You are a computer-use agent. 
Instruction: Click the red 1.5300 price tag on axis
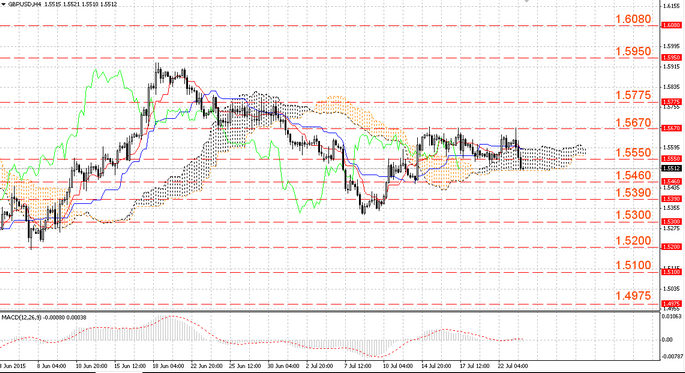coord(671,221)
